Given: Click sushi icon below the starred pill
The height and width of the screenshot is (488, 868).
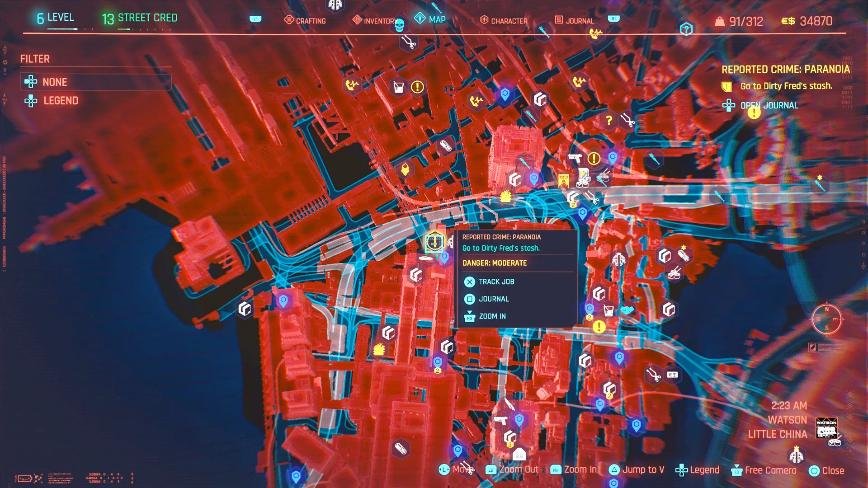Looking at the screenshot, I should (x=674, y=272).
